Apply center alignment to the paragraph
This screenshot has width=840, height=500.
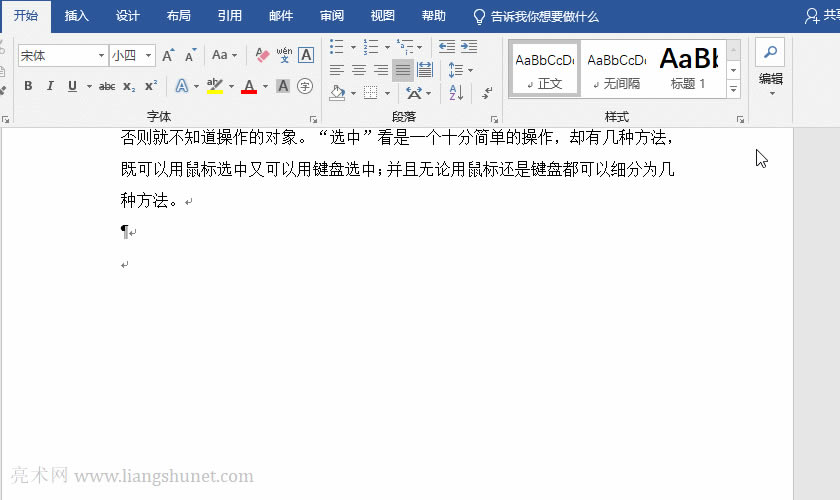[x=359, y=70]
